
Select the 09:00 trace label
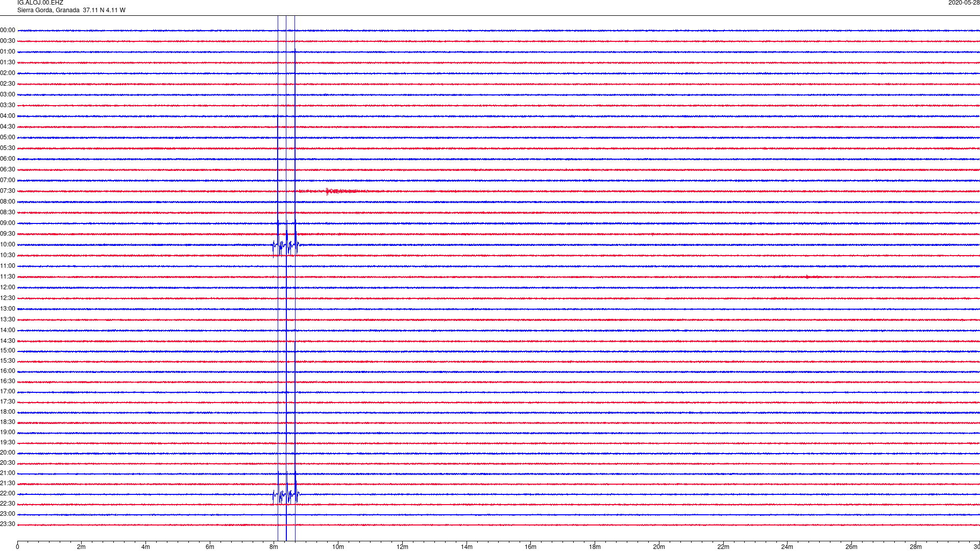coord(8,223)
